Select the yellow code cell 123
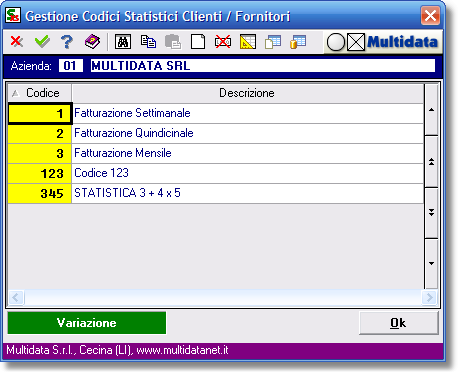The height and width of the screenshot is (374, 458). click(40, 174)
